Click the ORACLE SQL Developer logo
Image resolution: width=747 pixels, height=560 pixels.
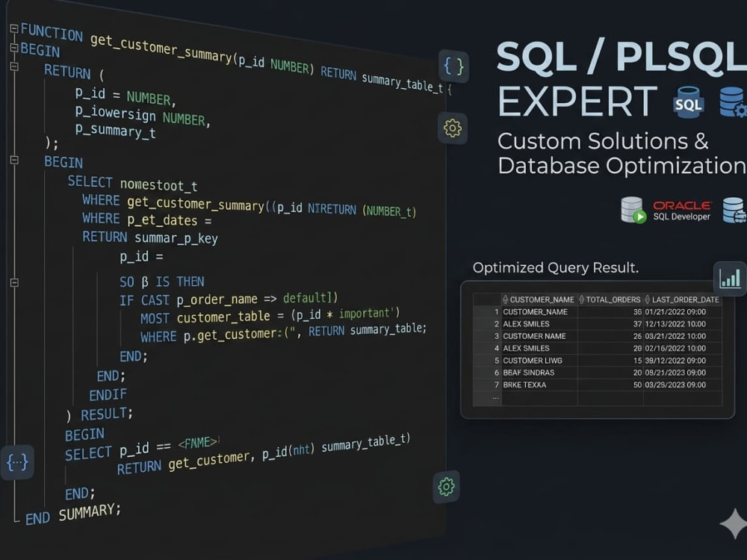pyautogui.click(x=682, y=210)
